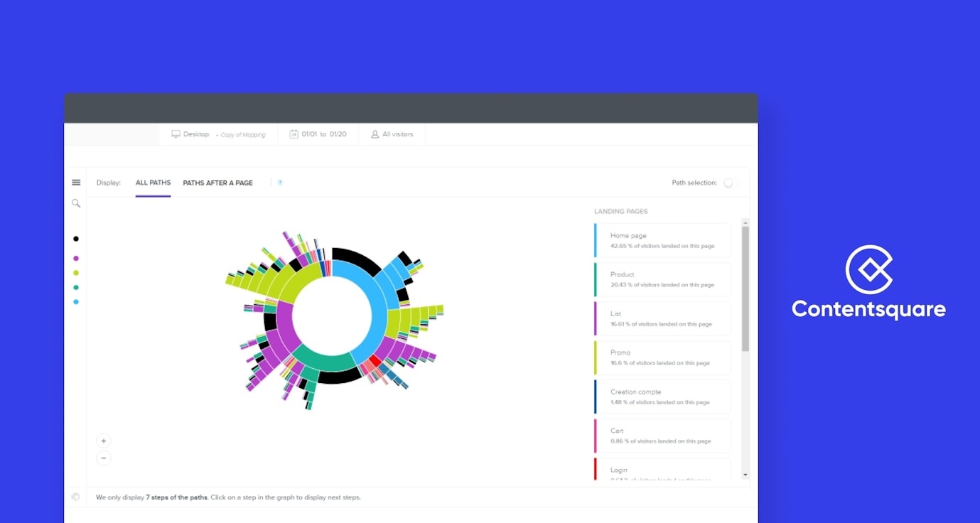Switch to the PATHS AFTER A PAGE tab
The image size is (980, 523).
(217, 183)
